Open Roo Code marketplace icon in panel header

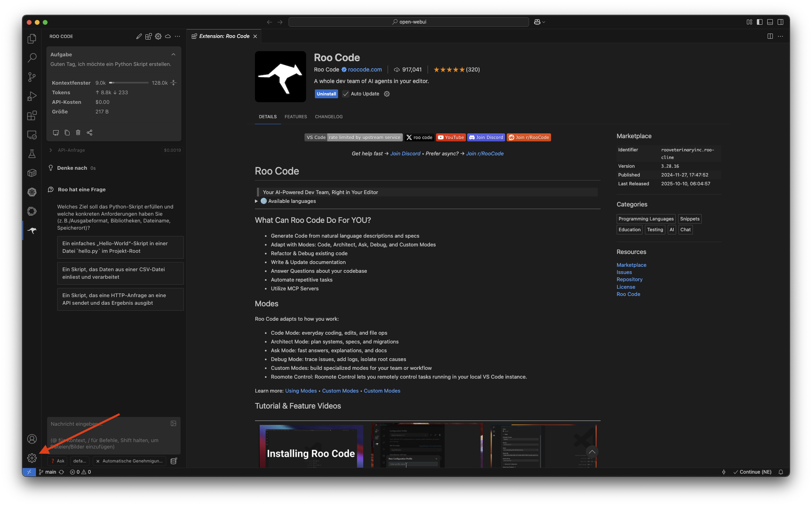click(149, 36)
